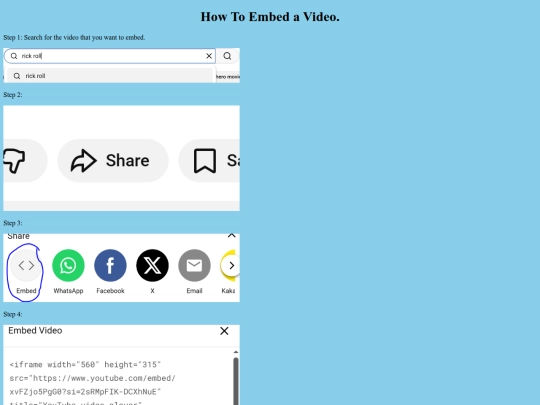
Task: Close the Embed Video dialog
Action: [x=224, y=331]
